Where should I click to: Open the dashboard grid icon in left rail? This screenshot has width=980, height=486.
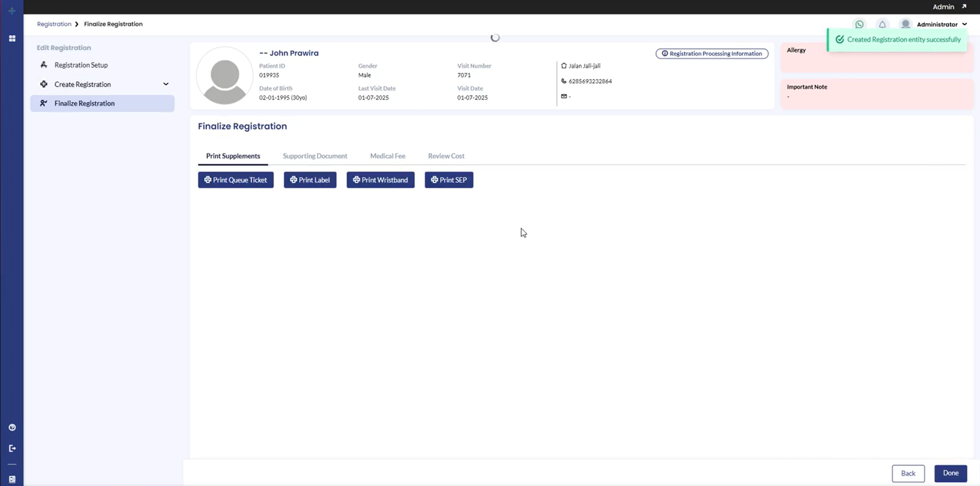[12, 38]
